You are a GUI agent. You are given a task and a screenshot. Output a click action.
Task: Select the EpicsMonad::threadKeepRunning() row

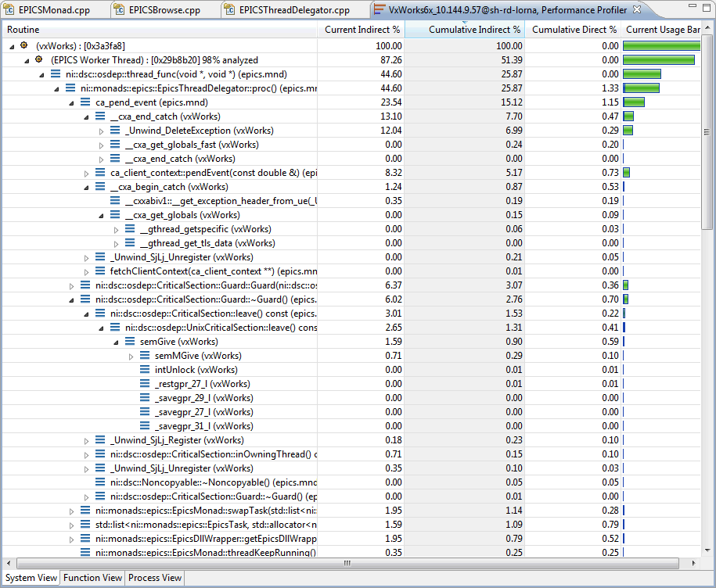click(351, 552)
